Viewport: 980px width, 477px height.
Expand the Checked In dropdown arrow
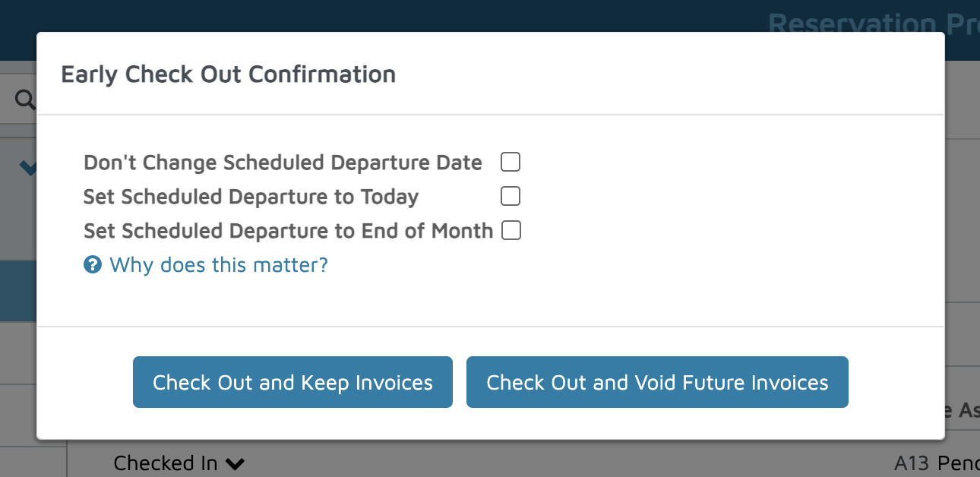[235, 463]
